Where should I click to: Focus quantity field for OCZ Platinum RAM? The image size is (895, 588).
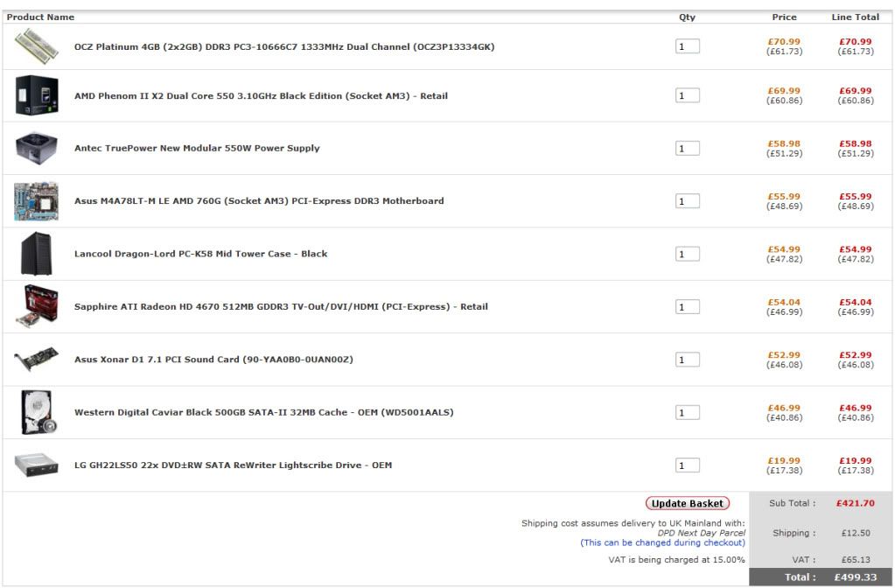[688, 46]
